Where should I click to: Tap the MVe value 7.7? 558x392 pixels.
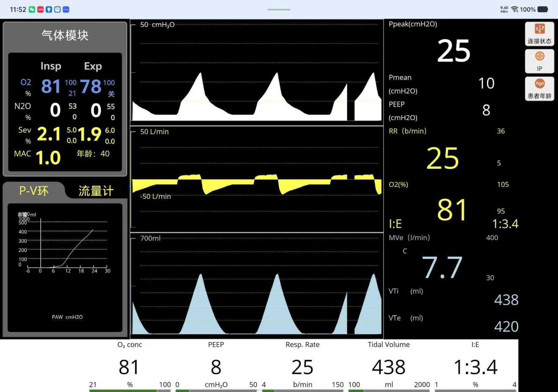pos(442,268)
